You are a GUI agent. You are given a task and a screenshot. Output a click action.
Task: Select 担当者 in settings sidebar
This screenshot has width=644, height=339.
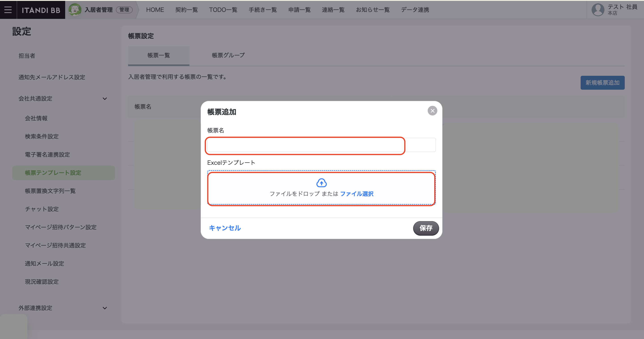(x=27, y=56)
